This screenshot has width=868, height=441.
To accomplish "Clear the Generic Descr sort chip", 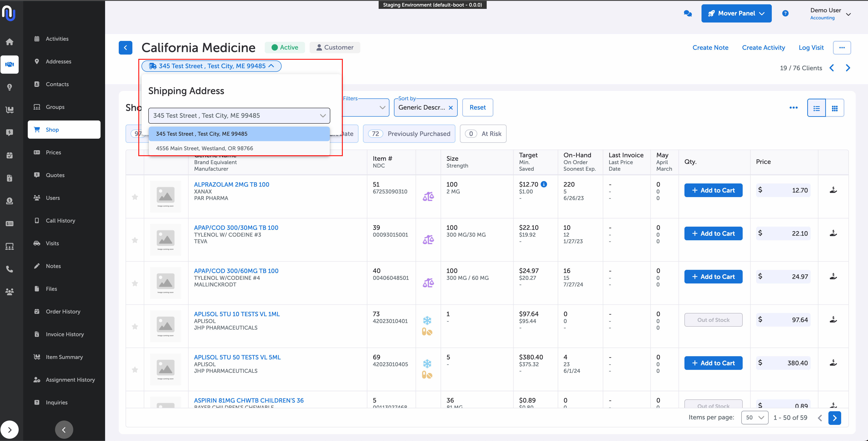I will click(x=451, y=108).
